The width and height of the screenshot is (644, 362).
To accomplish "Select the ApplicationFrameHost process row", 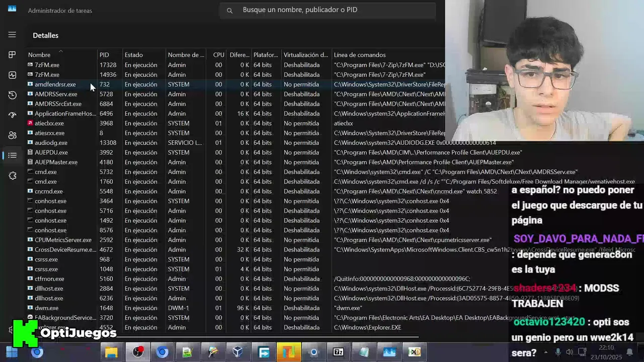I will tap(235, 114).
